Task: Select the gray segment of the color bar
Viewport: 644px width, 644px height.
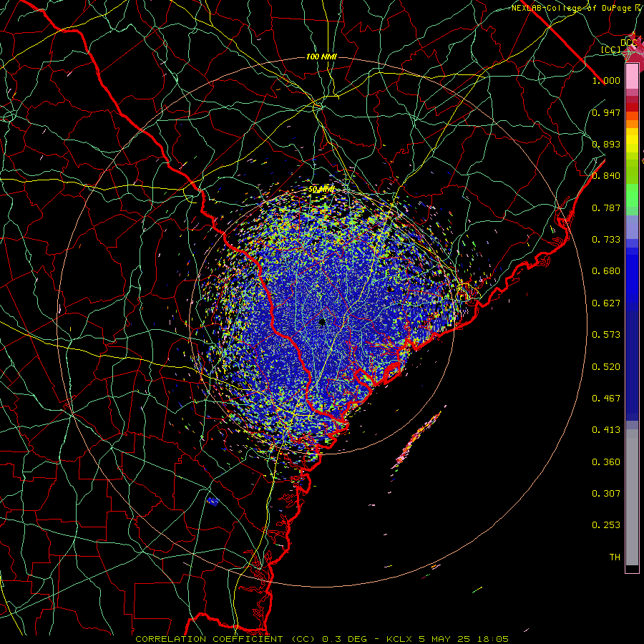Action: 632,497
